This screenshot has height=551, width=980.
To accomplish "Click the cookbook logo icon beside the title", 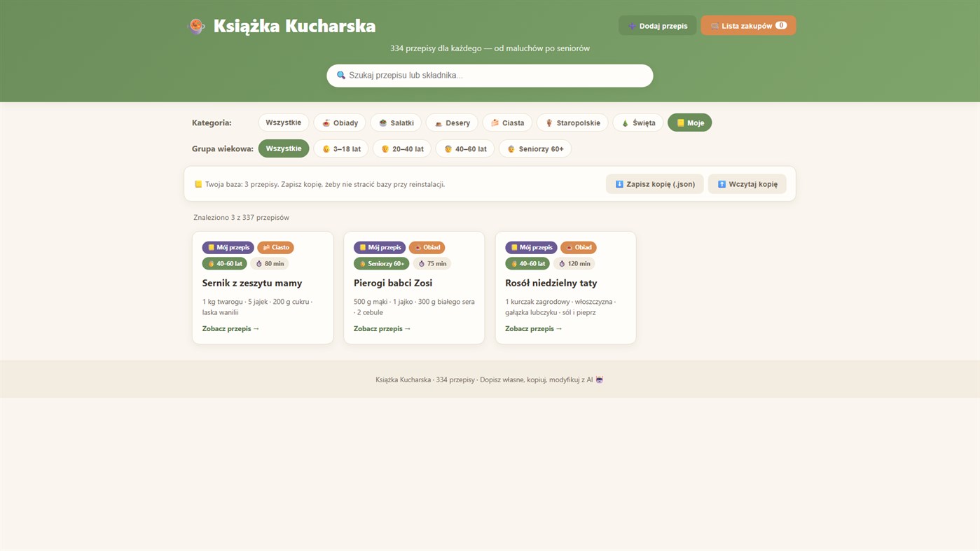I will (196, 27).
